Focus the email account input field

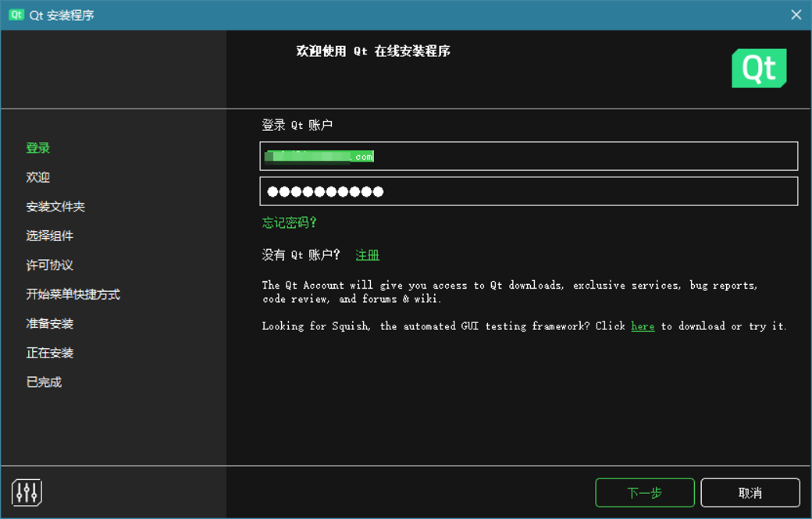[x=529, y=156]
